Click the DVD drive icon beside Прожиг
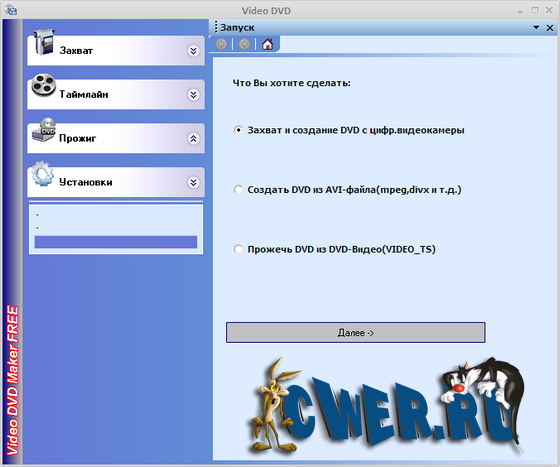The width and height of the screenshot is (560, 467). pyautogui.click(x=44, y=130)
